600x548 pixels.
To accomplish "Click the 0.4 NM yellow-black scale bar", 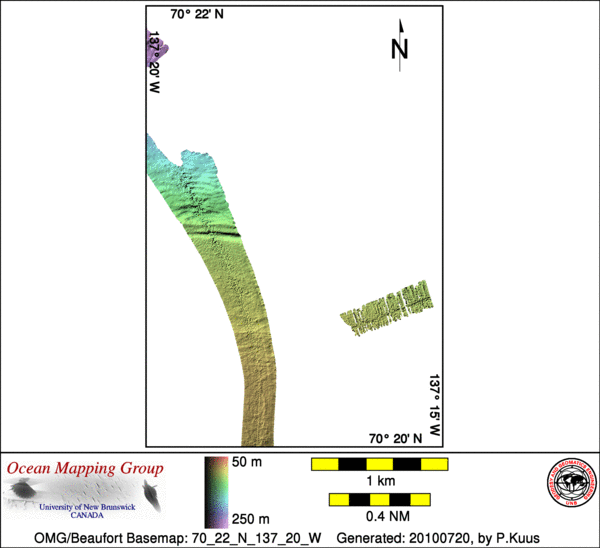I will click(x=380, y=499).
